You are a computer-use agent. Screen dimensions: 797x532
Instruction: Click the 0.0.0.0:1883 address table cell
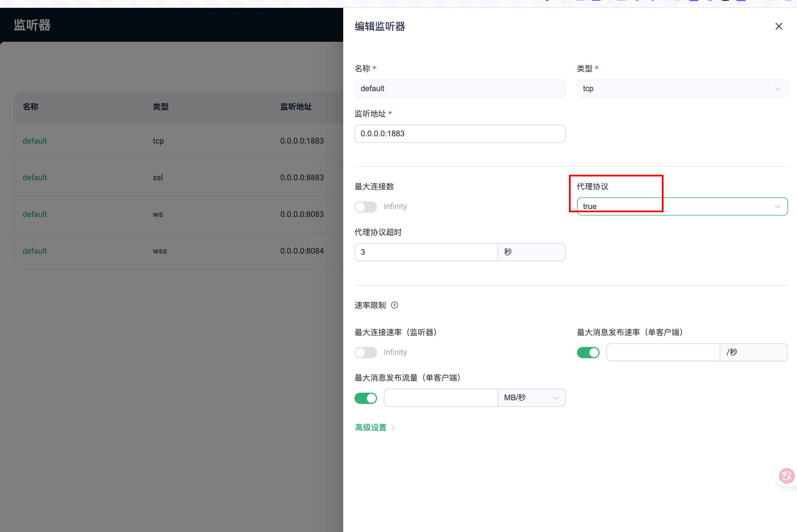pyautogui.click(x=302, y=141)
